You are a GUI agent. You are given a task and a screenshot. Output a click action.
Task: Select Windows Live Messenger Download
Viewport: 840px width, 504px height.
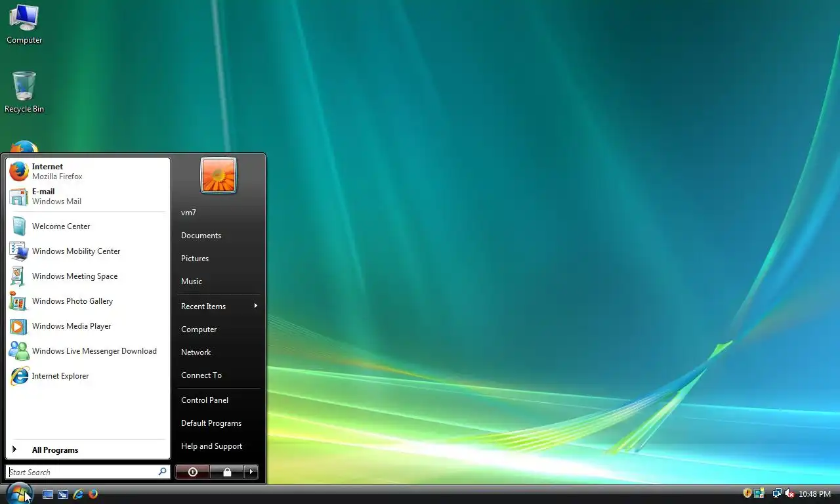(88, 351)
